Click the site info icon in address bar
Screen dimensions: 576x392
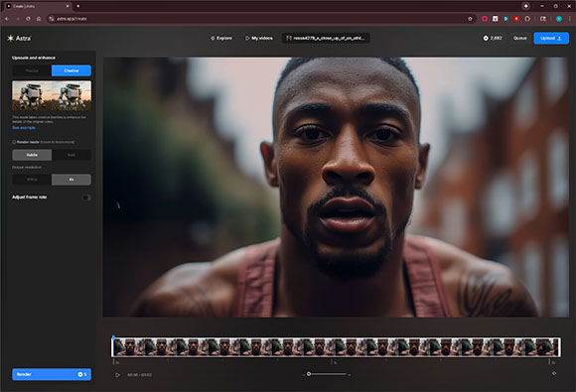click(52, 19)
